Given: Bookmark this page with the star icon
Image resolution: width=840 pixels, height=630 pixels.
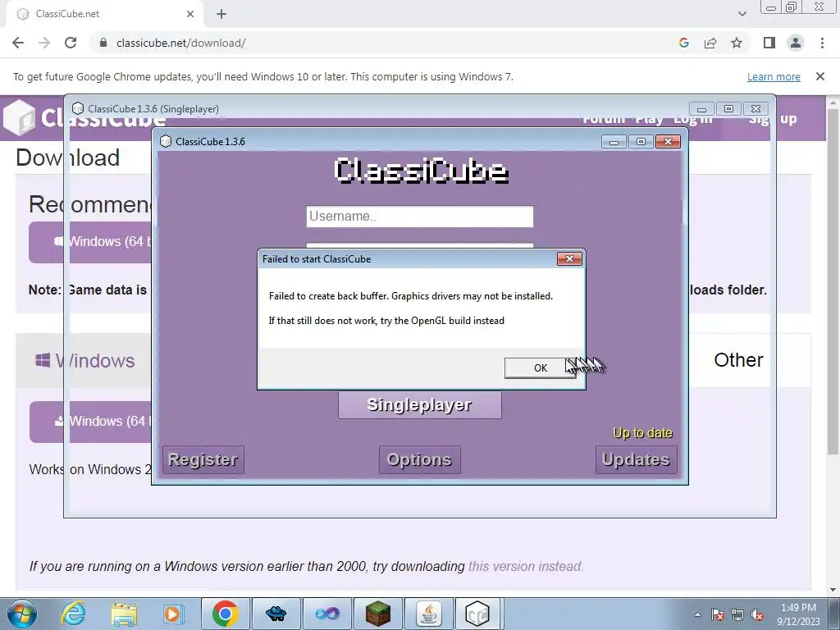Looking at the screenshot, I should [737, 43].
